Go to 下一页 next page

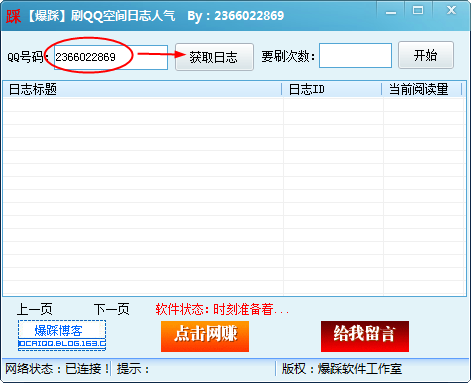tap(111, 309)
